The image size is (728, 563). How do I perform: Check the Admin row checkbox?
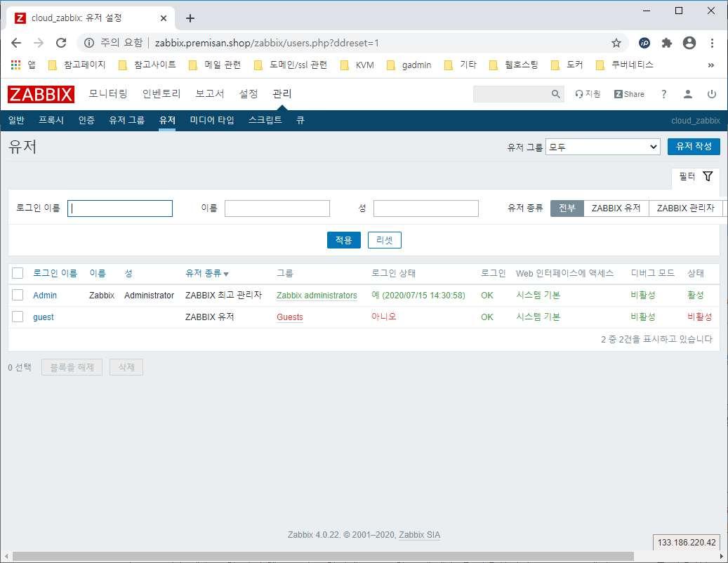point(18,295)
